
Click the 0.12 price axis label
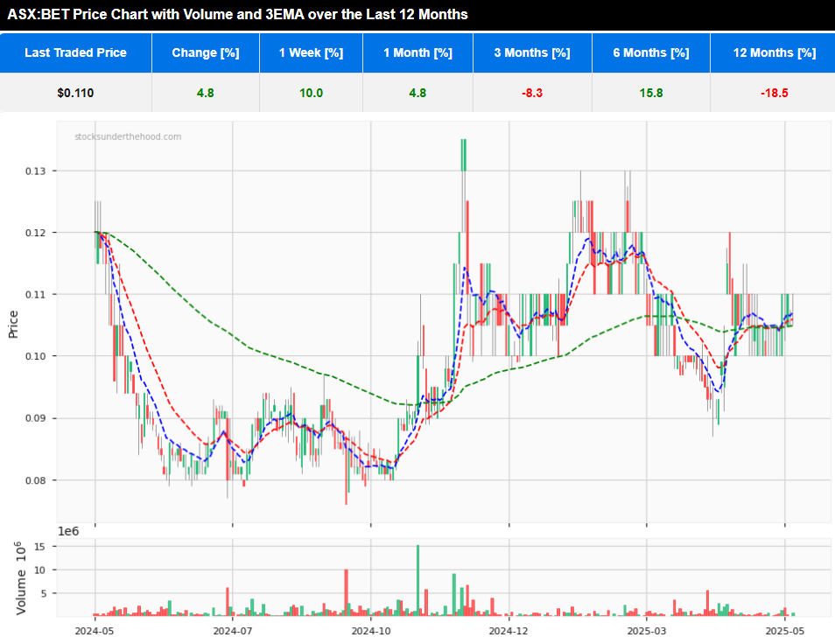click(35, 233)
